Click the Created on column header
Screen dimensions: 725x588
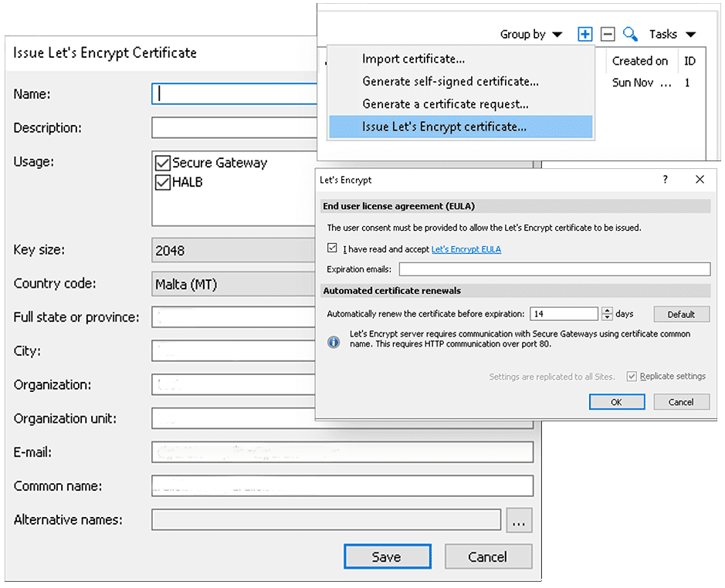pyautogui.click(x=640, y=61)
